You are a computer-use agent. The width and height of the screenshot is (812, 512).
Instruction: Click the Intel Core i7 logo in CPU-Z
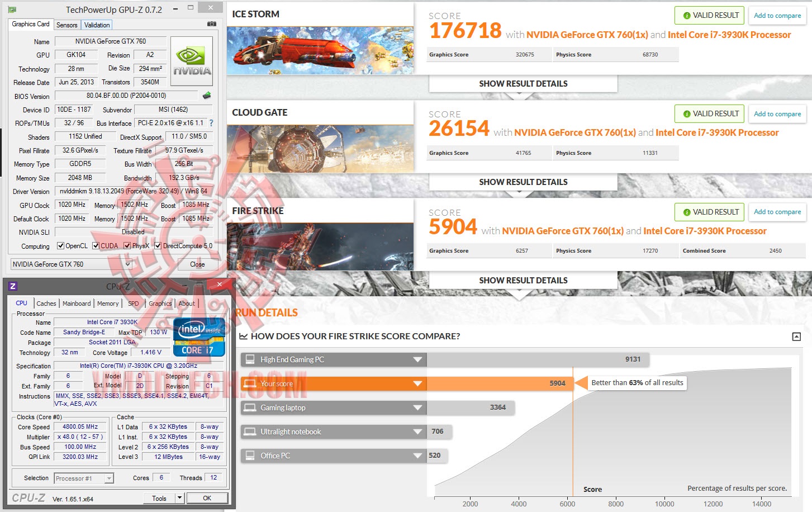(x=199, y=337)
